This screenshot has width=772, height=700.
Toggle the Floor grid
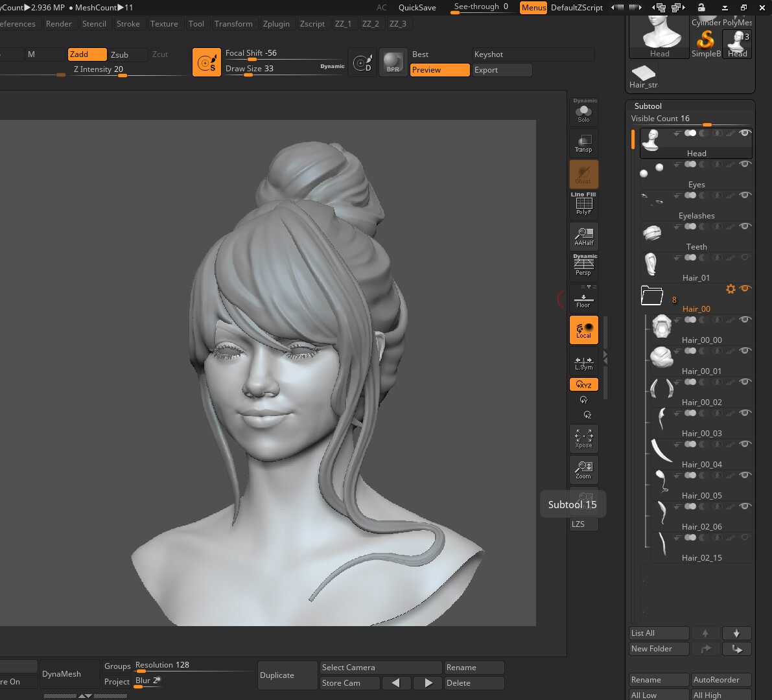583,297
